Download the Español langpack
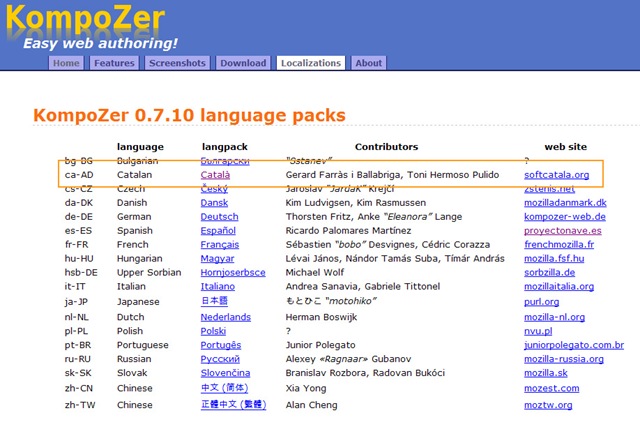This screenshot has width=640, height=436. 218,231
